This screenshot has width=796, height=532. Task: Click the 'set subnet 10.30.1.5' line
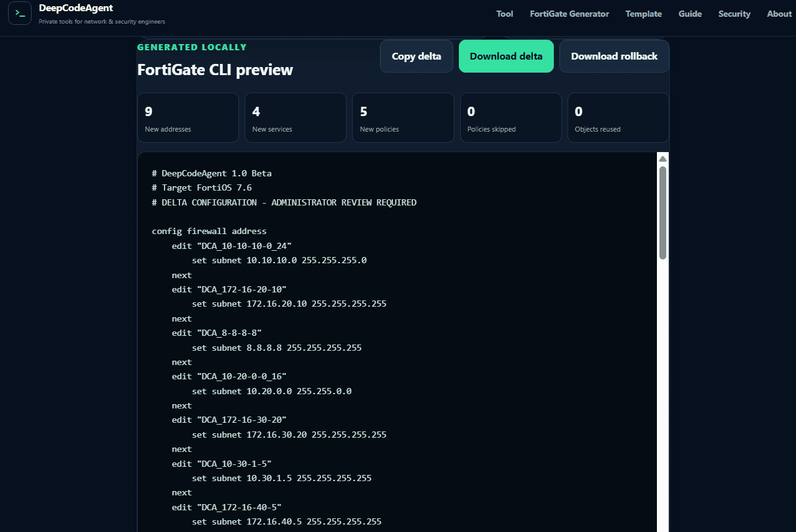(282, 478)
